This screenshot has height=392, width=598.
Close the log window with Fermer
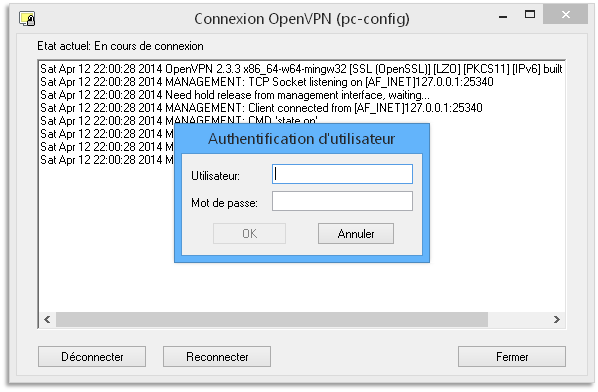click(512, 357)
